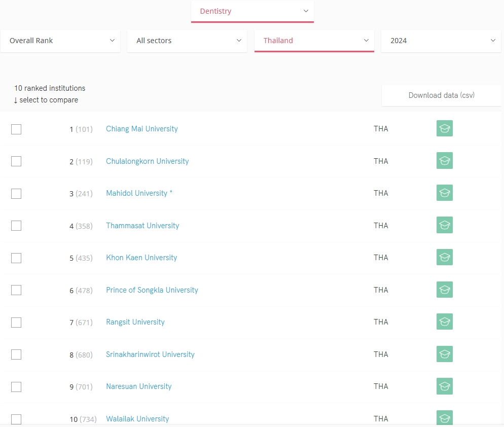Open the Dentistry subject dropdown
504x427 pixels.
click(x=253, y=12)
